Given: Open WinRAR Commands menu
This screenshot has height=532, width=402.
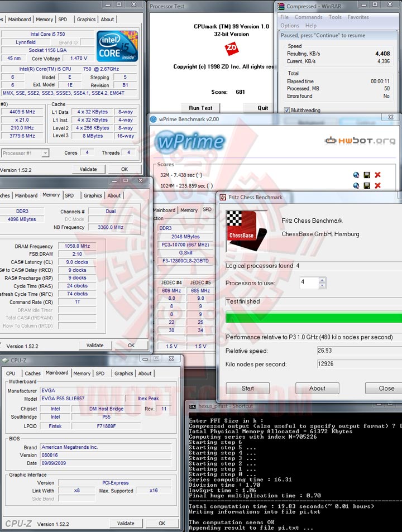Looking at the screenshot, I should point(308,17).
